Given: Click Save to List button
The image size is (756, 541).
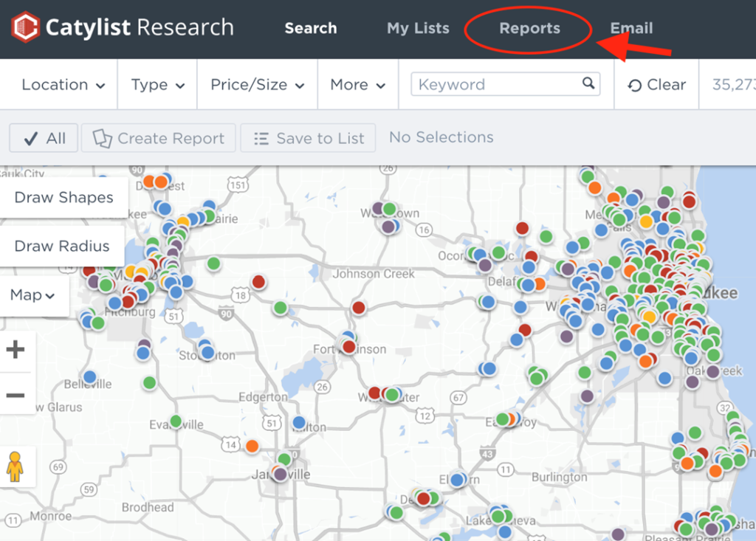Looking at the screenshot, I should 308,138.
